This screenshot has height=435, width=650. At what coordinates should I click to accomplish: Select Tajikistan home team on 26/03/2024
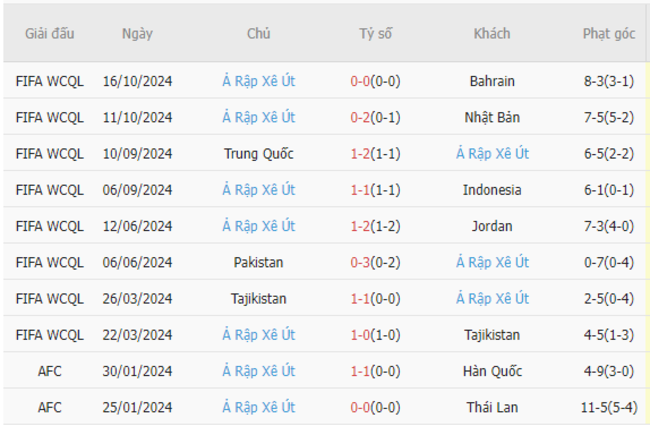pyautogui.click(x=259, y=299)
